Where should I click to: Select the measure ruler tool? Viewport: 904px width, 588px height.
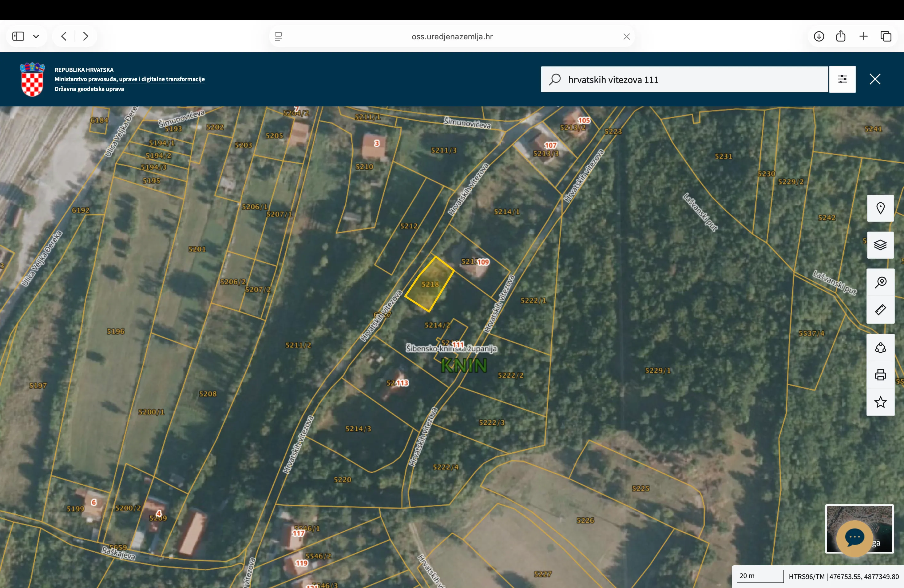(880, 310)
